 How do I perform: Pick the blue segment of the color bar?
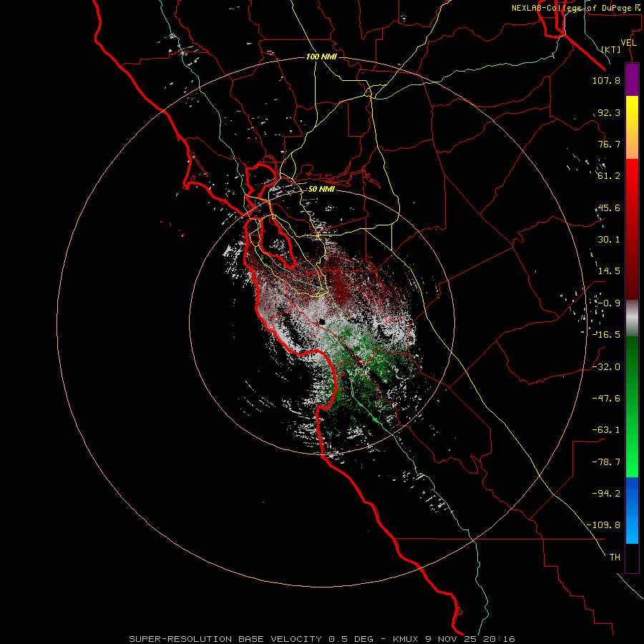[x=632, y=510]
